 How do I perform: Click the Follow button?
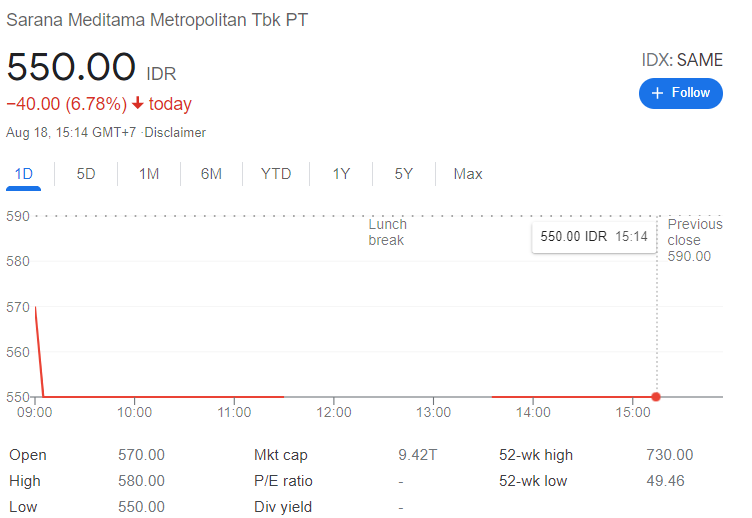tap(680, 93)
